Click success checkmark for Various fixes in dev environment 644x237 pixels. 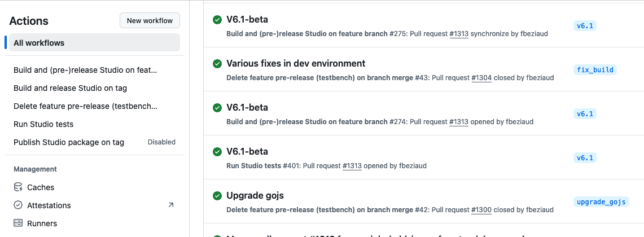pos(217,64)
